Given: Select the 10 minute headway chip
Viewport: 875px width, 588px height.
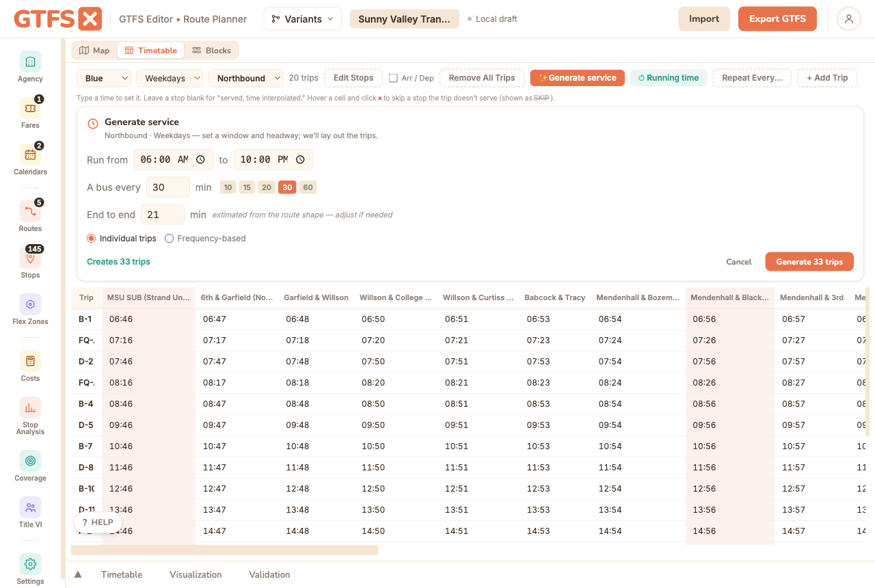Looking at the screenshot, I should point(228,187).
